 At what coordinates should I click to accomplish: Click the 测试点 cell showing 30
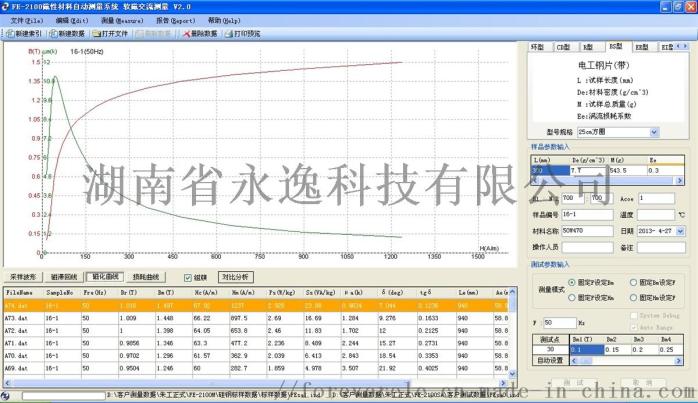point(551,350)
